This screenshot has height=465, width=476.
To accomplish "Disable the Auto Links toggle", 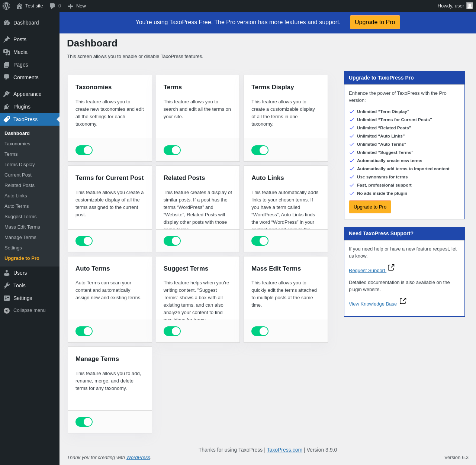I will click(x=260, y=241).
